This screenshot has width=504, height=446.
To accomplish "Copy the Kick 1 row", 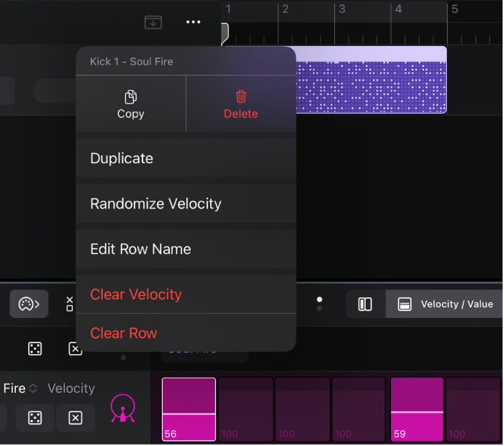I will [131, 104].
